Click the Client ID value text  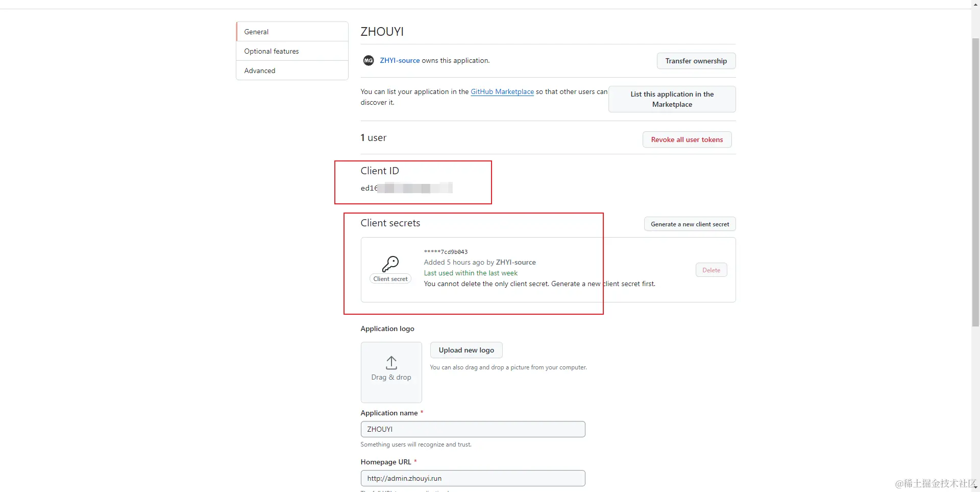406,188
